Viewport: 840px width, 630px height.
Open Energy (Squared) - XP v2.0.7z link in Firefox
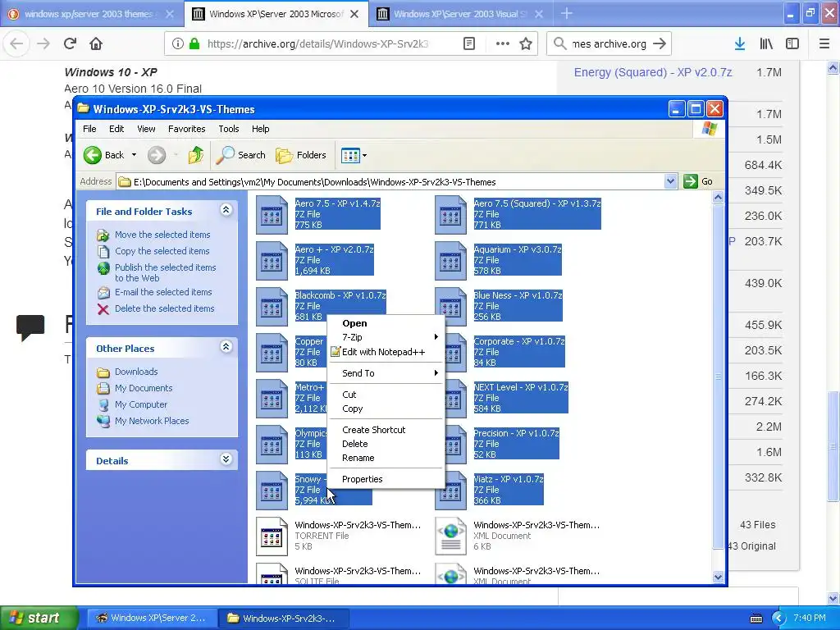[652, 72]
